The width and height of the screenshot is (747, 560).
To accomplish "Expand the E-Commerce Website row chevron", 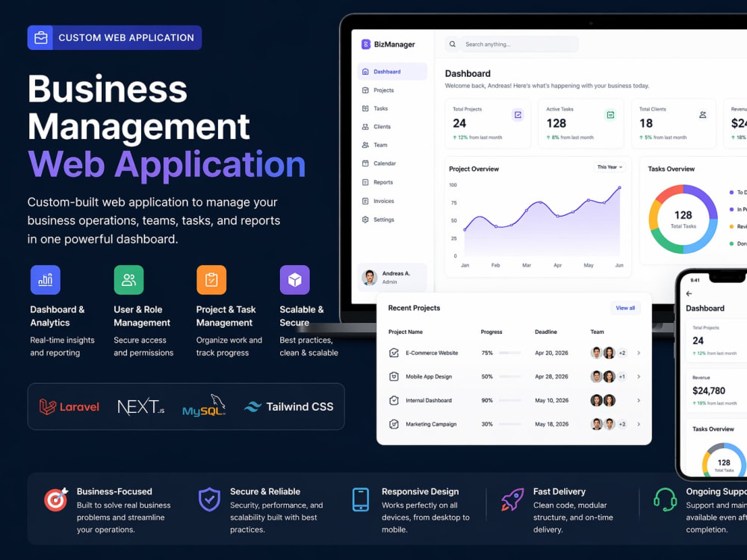I will pyautogui.click(x=639, y=353).
